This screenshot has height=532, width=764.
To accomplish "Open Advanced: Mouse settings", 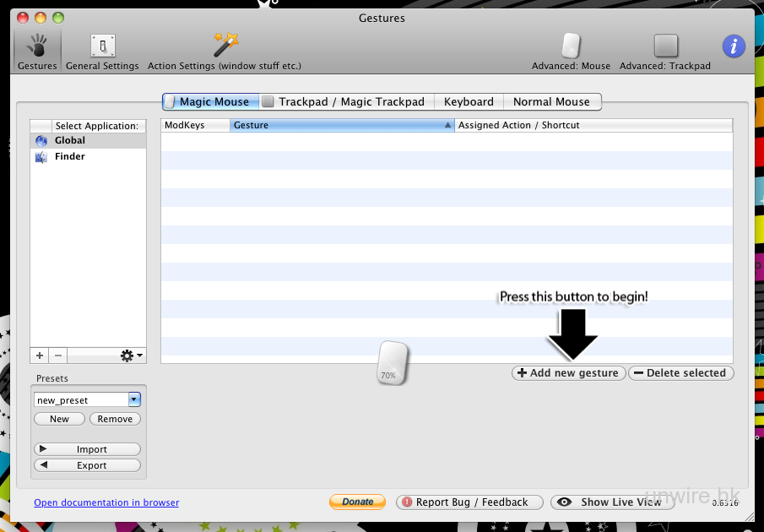I will (x=571, y=52).
